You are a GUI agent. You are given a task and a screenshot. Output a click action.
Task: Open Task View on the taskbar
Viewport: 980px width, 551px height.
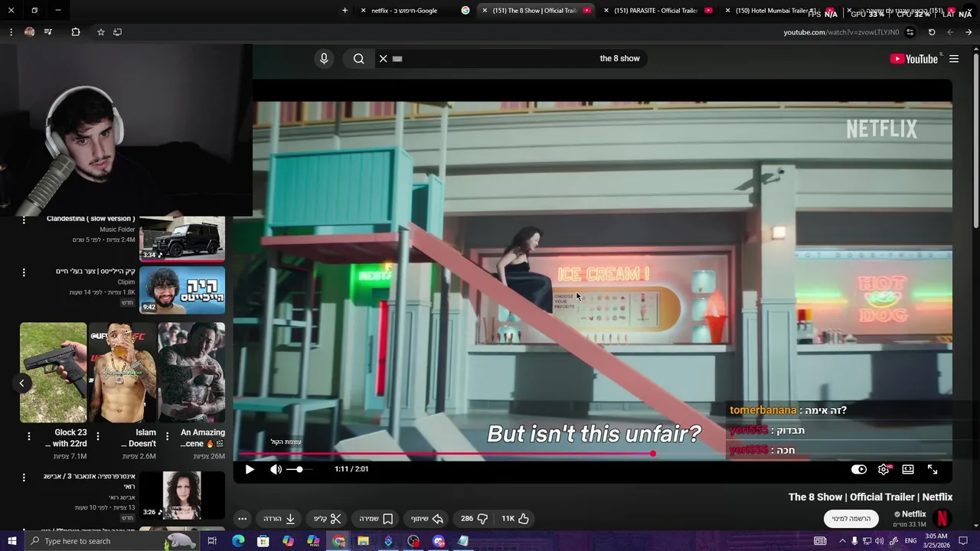click(x=212, y=541)
